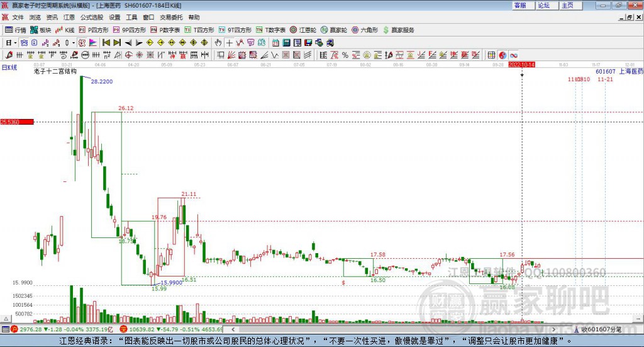Open the 9T四方形 tool
This screenshot has height=347, width=644.
[x=235, y=30]
